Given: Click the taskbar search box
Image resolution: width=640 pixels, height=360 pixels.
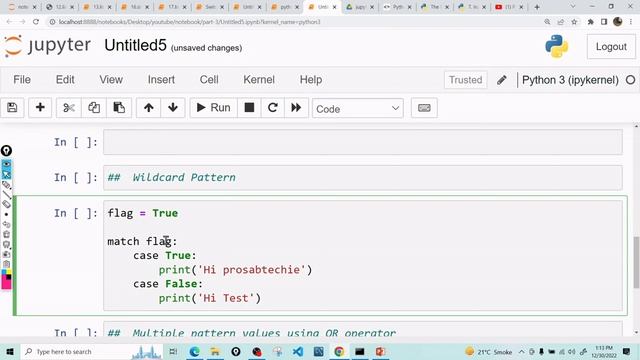Looking at the screenshot, I should [91, 351].
